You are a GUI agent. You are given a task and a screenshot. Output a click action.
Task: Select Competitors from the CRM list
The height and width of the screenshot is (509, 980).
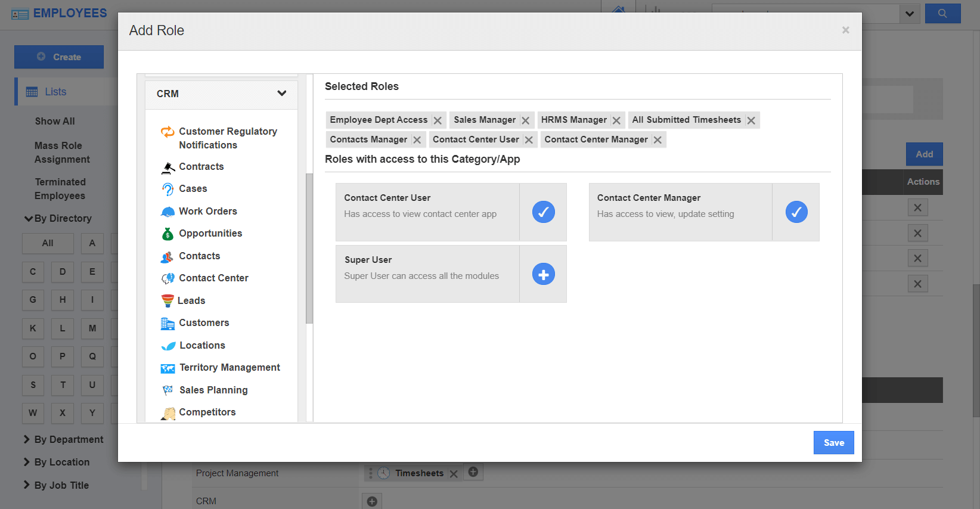click(x=207, y=412)
